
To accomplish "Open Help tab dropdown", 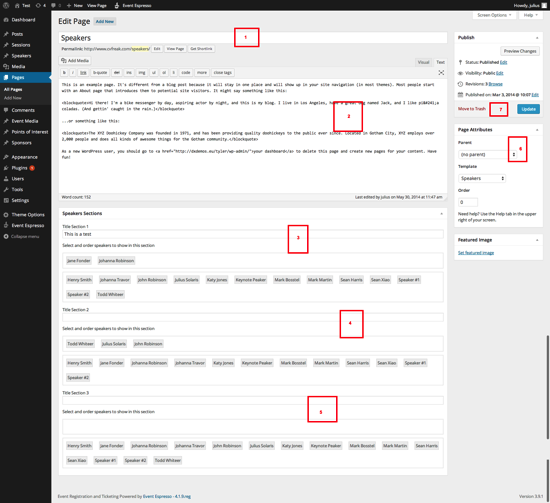I will 531,15.
